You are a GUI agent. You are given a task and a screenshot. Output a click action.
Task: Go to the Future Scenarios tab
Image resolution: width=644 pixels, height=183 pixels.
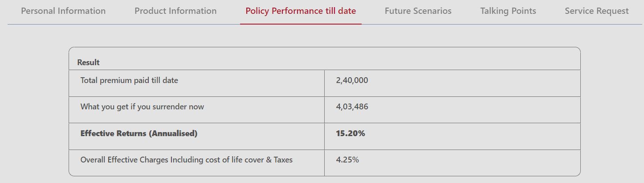(418, 11)
